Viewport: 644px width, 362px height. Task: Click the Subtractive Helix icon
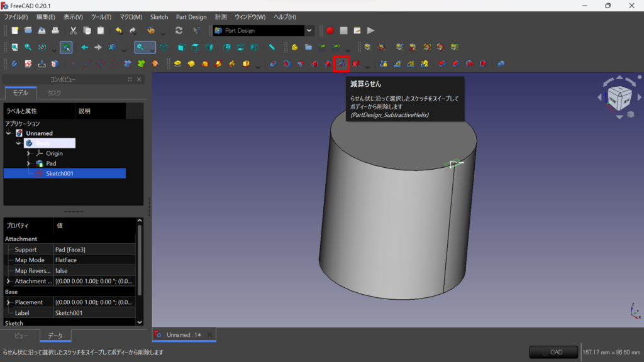(341, 63)
